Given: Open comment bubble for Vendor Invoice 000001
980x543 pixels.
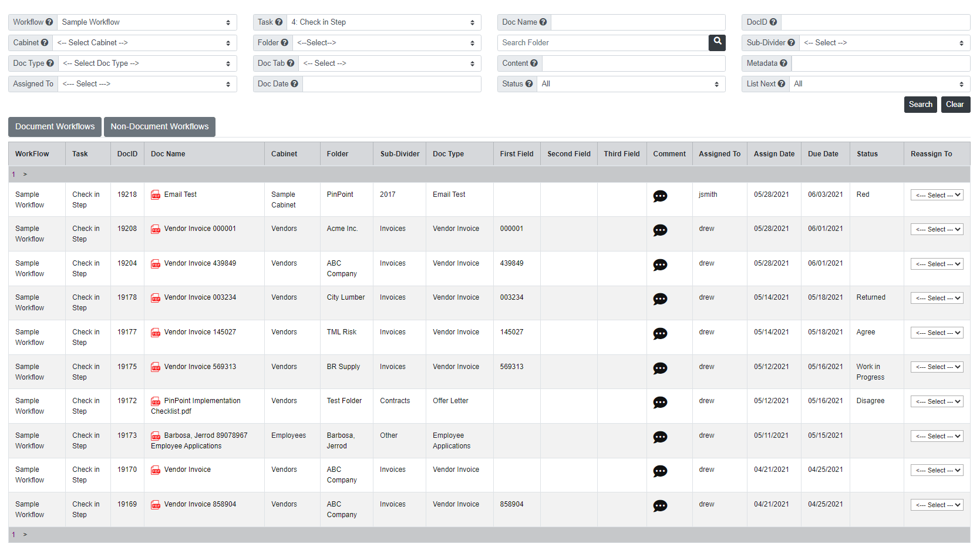Looking at the screenshot, I should pos(660,230).
